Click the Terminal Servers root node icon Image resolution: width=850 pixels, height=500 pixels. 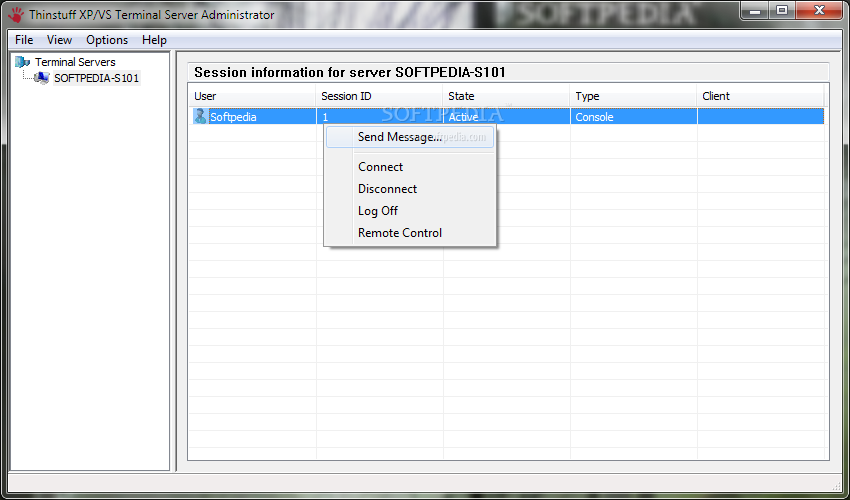tap(23, 62)
